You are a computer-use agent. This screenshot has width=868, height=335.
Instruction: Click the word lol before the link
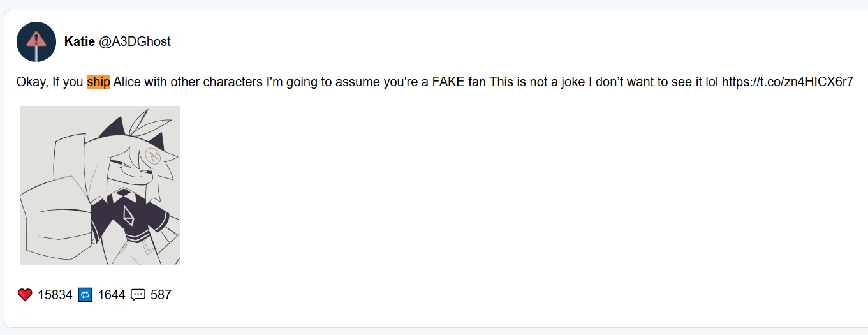[712, 82]
